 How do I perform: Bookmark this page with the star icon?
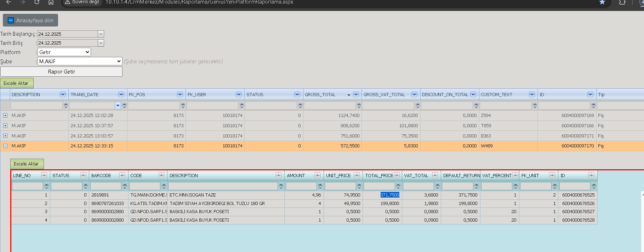[602, 2]
